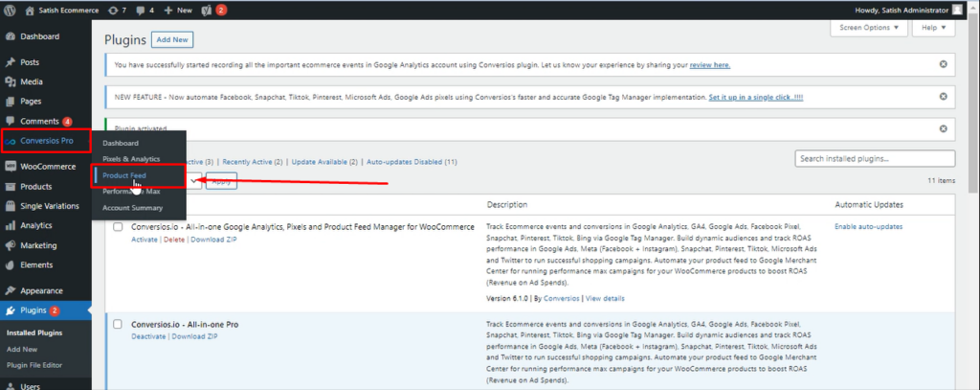
Task: Click the Users sidebar icon
Action: point(10,386)
